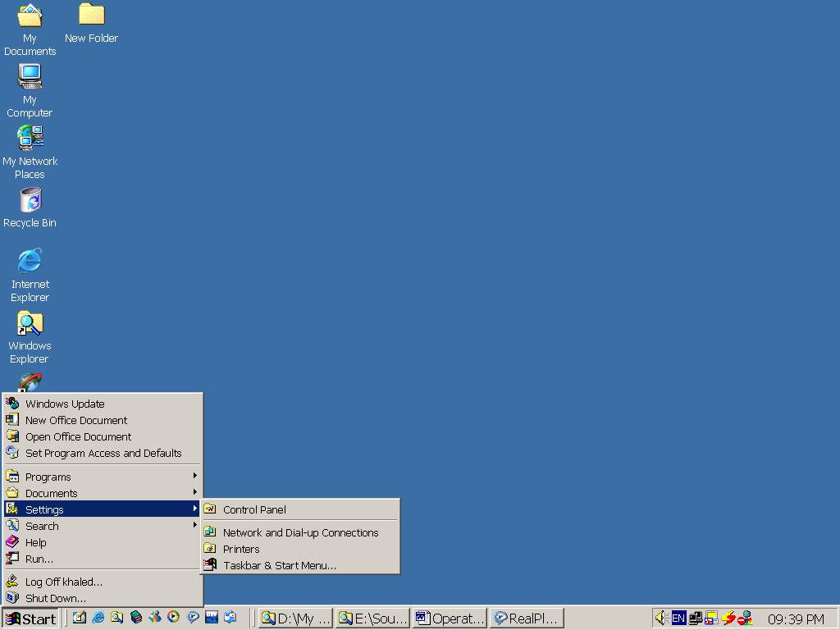Switch to the E:\Sou taskbar window

(x=372, y=619)
